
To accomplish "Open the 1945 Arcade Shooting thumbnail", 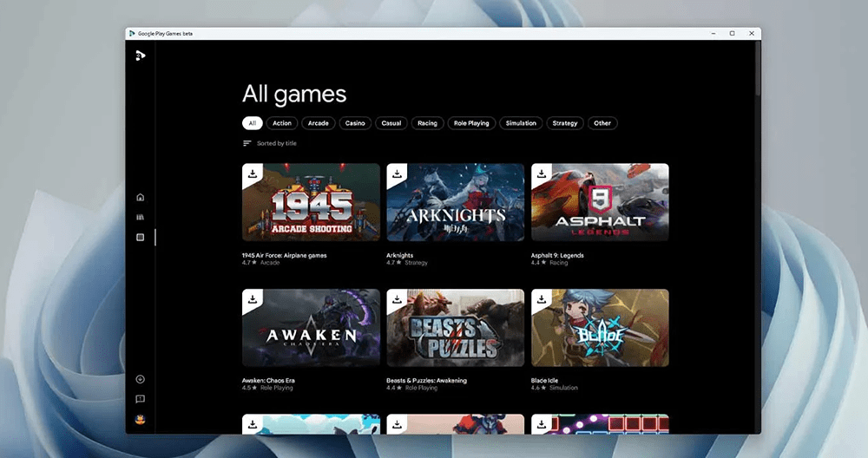I will [x=311, y=202].
